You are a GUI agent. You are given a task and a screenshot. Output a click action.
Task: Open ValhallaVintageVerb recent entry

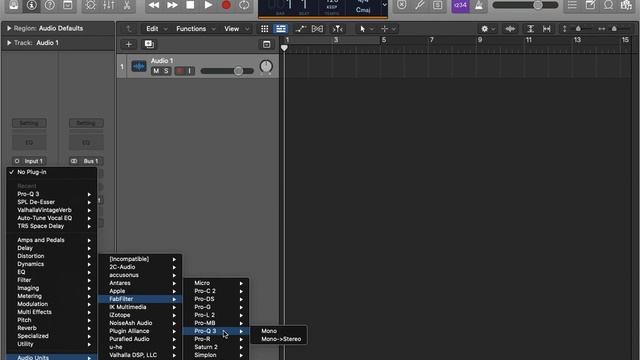pyautogui.click(x=51, y=210)
